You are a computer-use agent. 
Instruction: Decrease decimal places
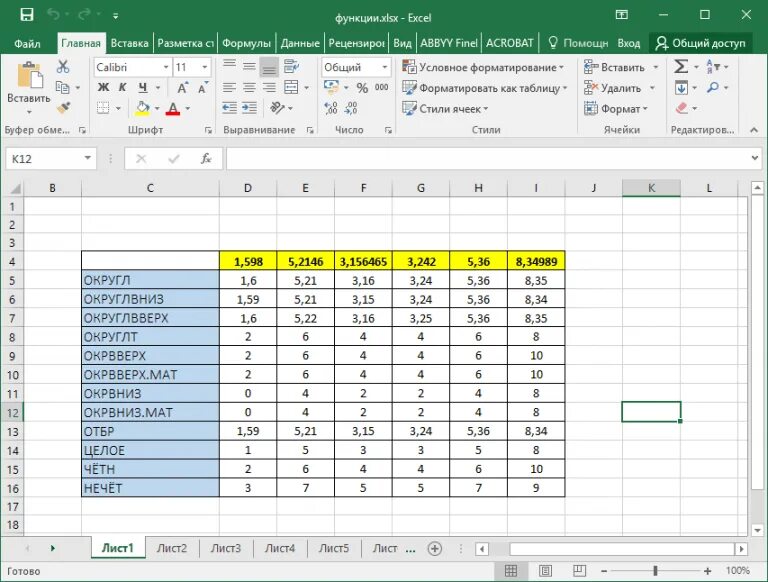(x=351, y=108)
